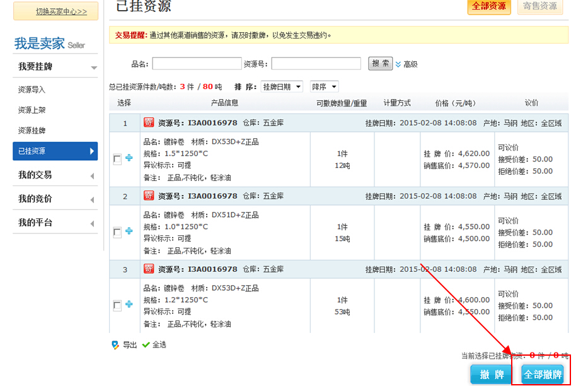Open the 我的交易 sidebar menu
The width and height of the screenshot is (588, 386).
(x=55, y=175)
